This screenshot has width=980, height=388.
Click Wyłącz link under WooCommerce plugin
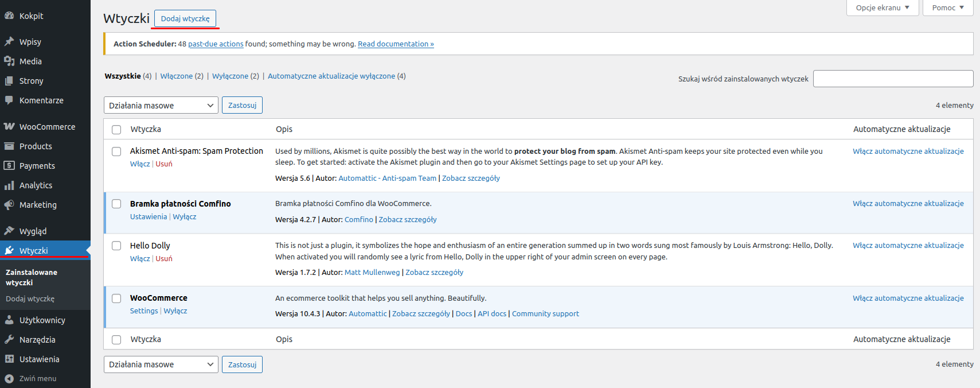[x=175, y=311]
